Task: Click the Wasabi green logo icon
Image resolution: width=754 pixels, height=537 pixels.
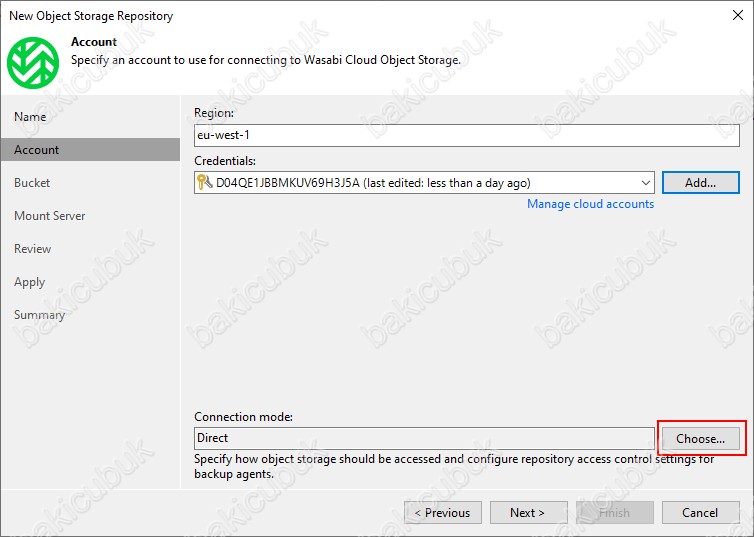Action: pos(33,63)
